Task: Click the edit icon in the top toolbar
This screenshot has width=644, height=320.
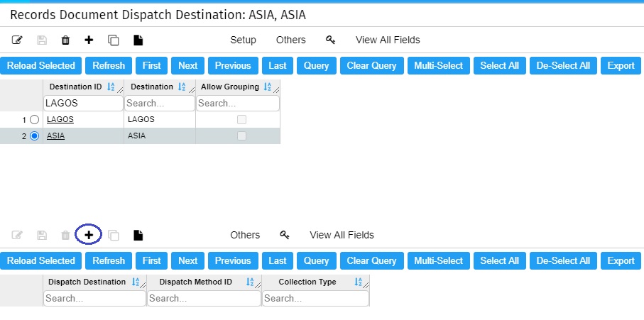Action: [x=17, y=40]
